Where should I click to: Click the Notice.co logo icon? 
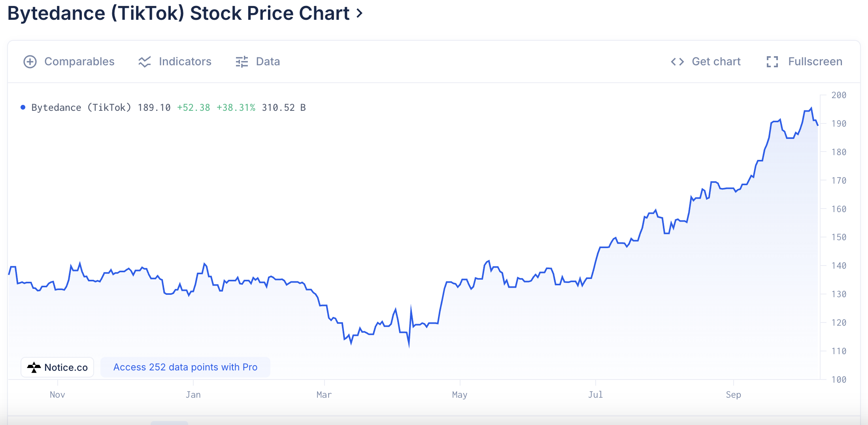pos(34,368)
